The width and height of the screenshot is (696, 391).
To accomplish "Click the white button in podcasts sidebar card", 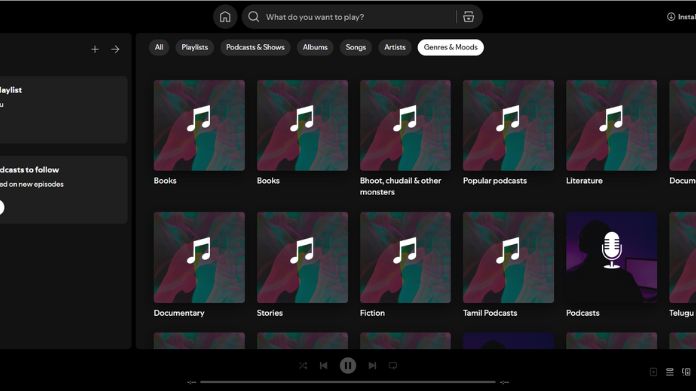I will pyautogui.click(x=1, y=207).
